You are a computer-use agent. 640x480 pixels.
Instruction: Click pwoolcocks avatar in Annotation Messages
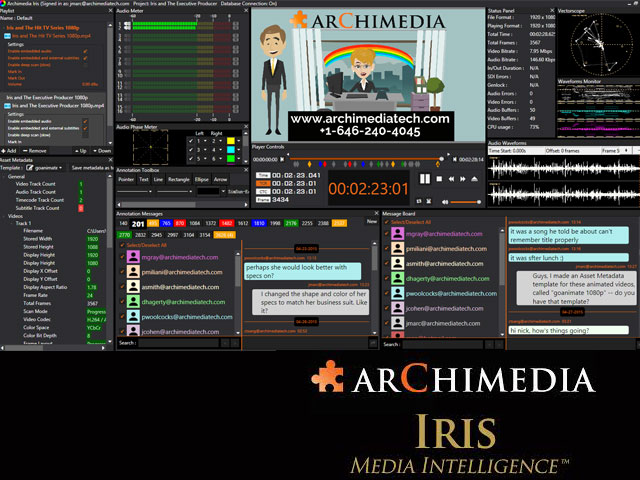(x=133, y=316)
